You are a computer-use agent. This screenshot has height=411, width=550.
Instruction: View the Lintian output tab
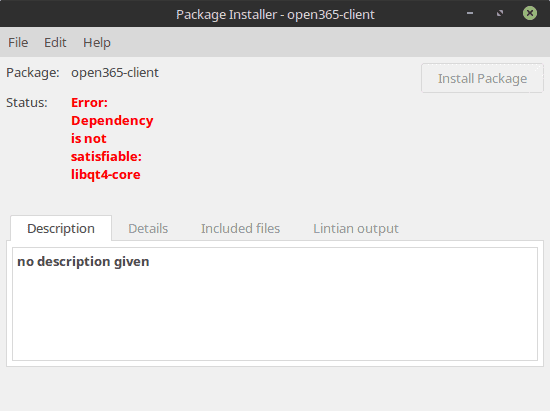pos(356,228)
